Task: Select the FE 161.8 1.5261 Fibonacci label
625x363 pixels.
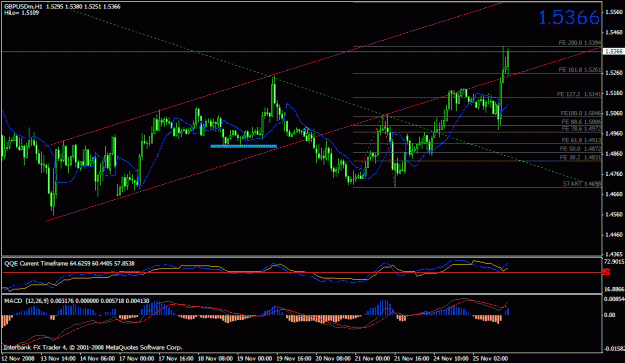Action: [x=580, y=70]
